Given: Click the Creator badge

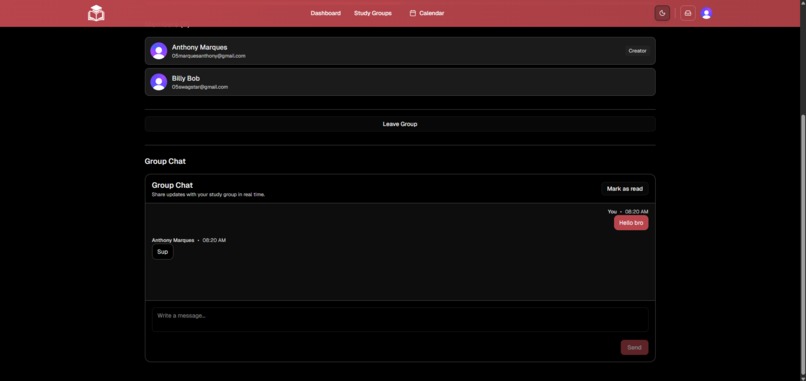Looking at the screenshot, I should (x=637, y=51).
